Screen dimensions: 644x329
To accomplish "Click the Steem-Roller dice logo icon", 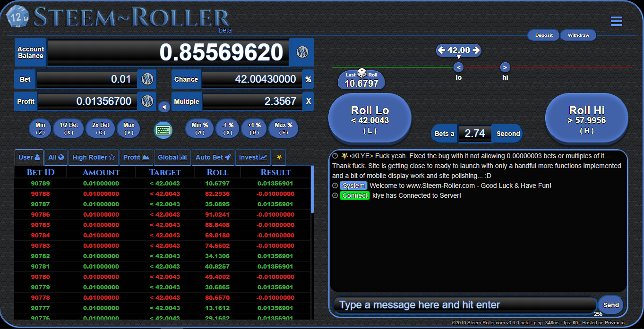I will pyautogui.click(x=17, y=17).
